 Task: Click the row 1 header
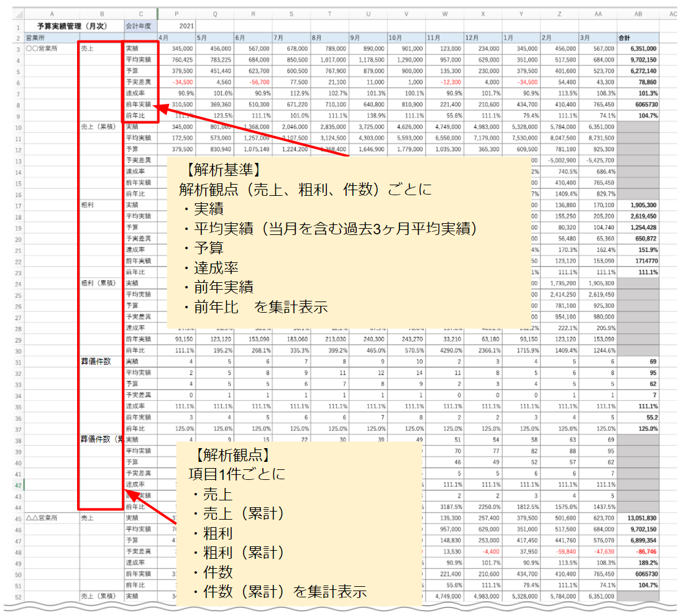(18, 27)
